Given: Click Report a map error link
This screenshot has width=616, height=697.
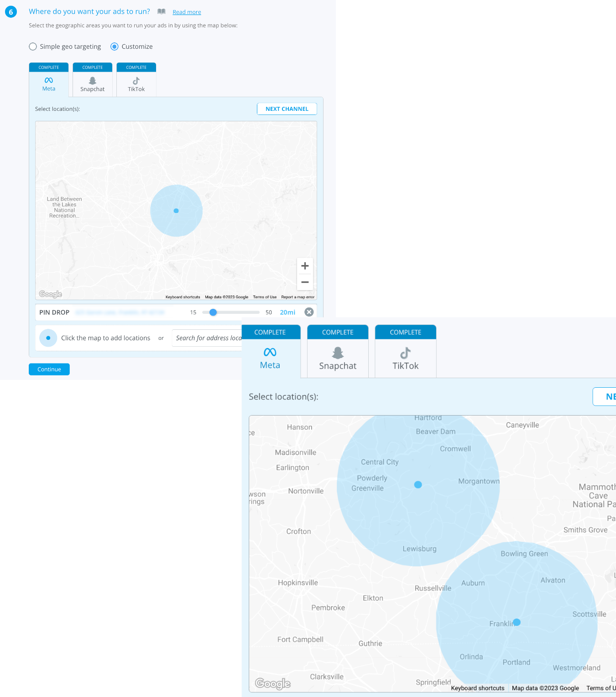Looking at the screenshot, I should point(298,297).
